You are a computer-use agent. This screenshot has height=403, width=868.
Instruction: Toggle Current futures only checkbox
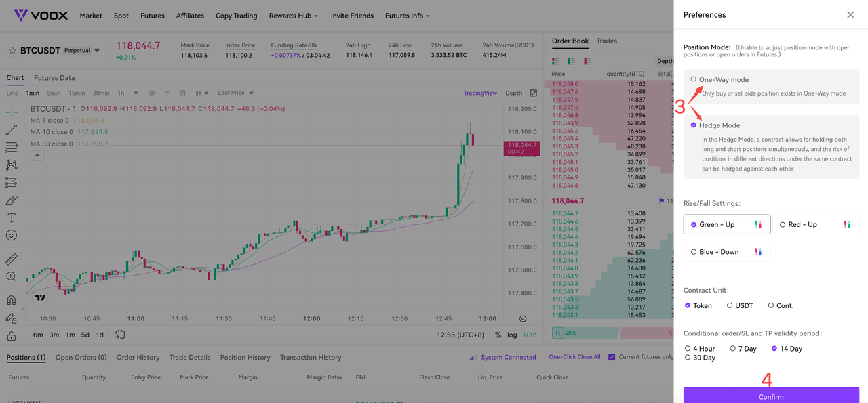[612, 357]
